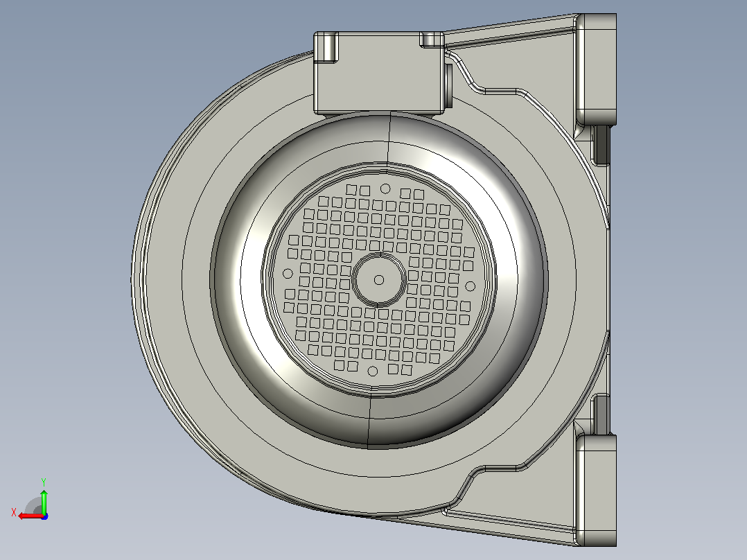Pick the right notch on the junction box
747x560 pixels.
pos(432,39)
